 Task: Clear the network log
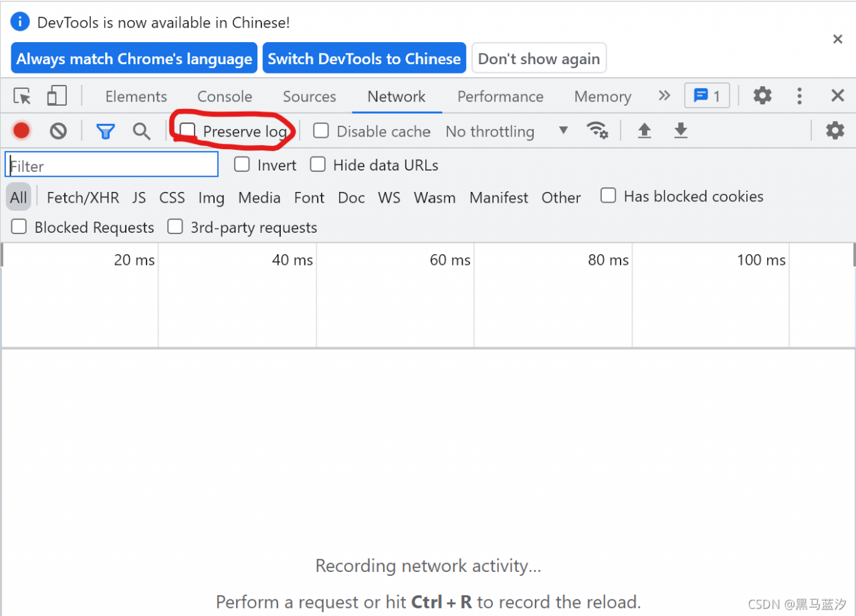[58, 131]
